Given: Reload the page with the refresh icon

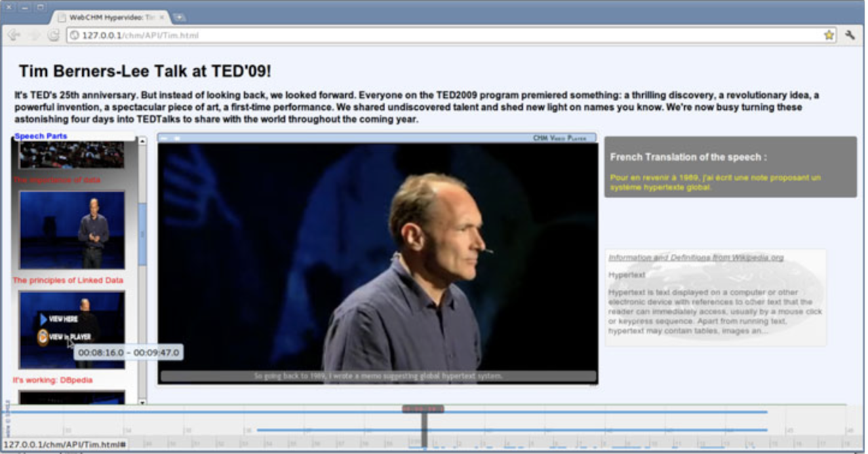Looking at the screenshot, I should (x=53, y=35).
